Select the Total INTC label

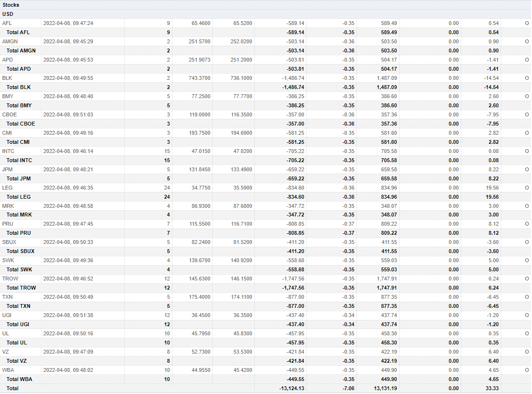click(19, 161)
